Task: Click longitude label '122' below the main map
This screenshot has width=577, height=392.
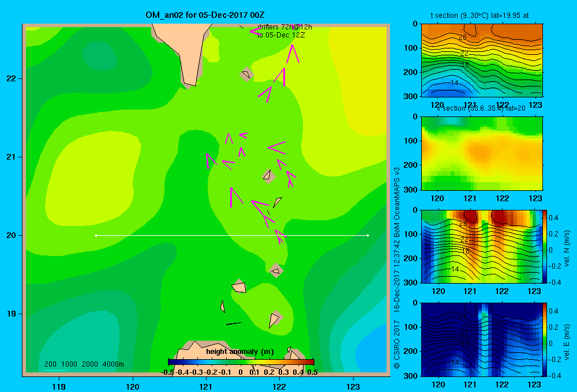Action: click(279, 386)
